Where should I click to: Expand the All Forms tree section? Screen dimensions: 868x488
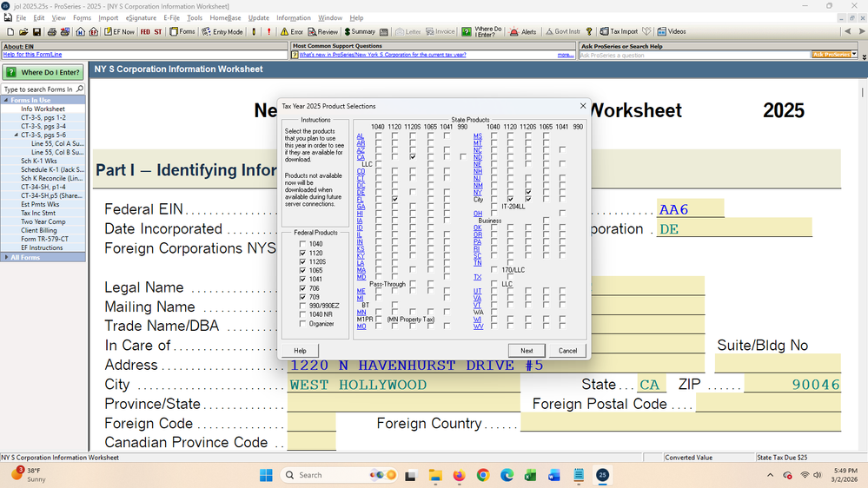[6, 257]
